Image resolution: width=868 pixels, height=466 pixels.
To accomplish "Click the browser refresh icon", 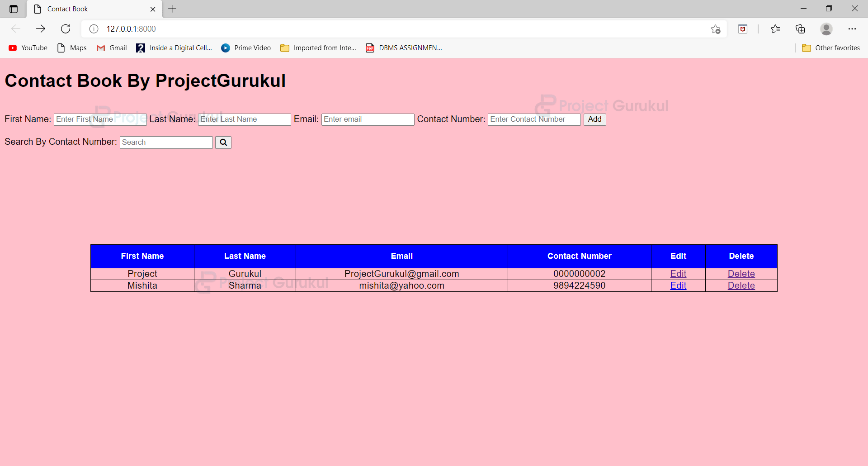I will tap(66, 29).
